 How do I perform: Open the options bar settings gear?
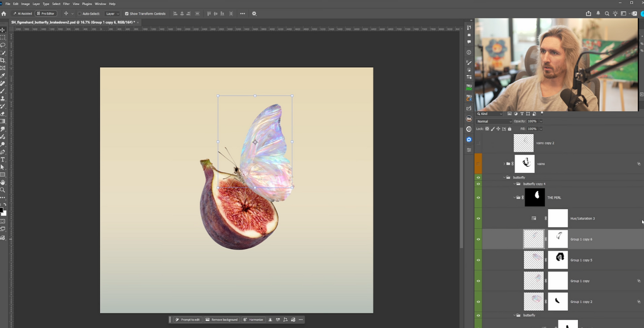(x=254, y=13)
